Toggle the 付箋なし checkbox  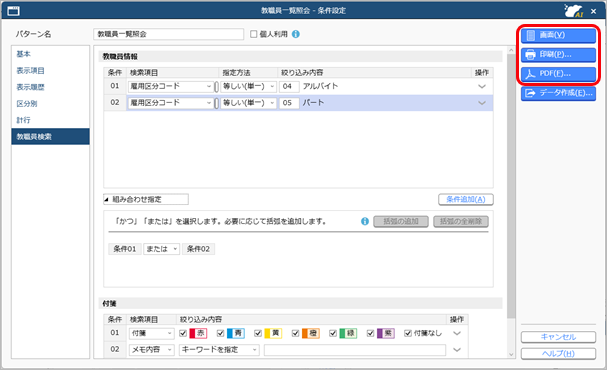(408, 333)
